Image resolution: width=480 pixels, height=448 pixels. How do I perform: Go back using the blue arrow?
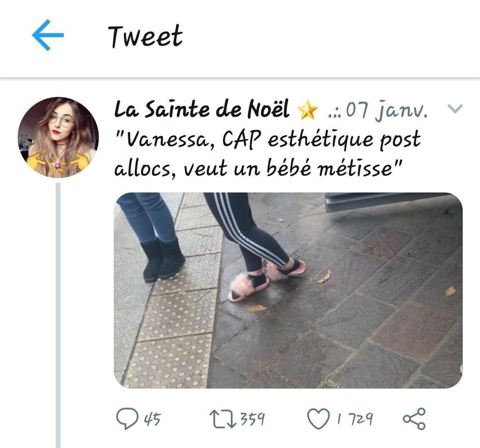(x=48, y=36)
